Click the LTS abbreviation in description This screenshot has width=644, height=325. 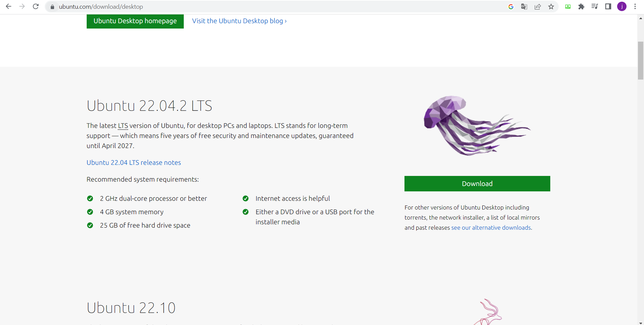pos(123,126)
